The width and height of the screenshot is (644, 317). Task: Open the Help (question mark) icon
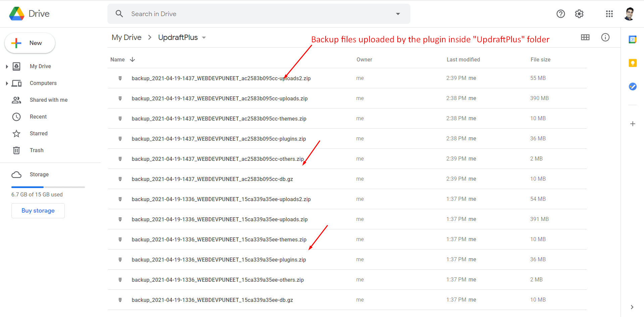click(x=560, y=14)
